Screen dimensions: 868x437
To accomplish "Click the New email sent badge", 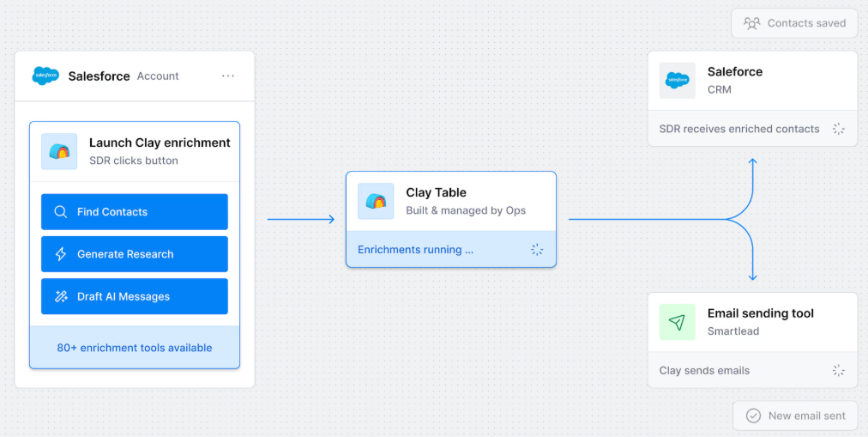I will (795, 416).
